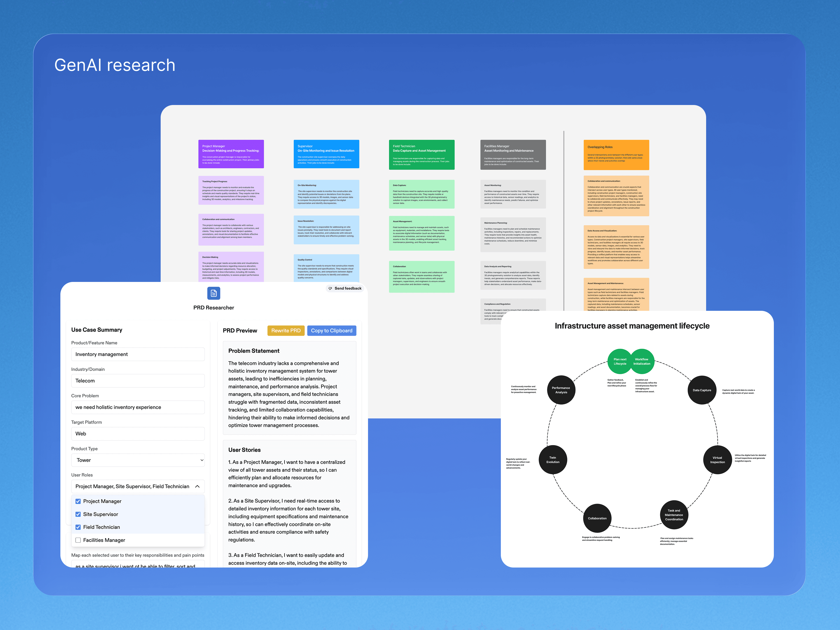Select the Field Technician option entry
840x630 pixels.
click(x=101, y=527)
